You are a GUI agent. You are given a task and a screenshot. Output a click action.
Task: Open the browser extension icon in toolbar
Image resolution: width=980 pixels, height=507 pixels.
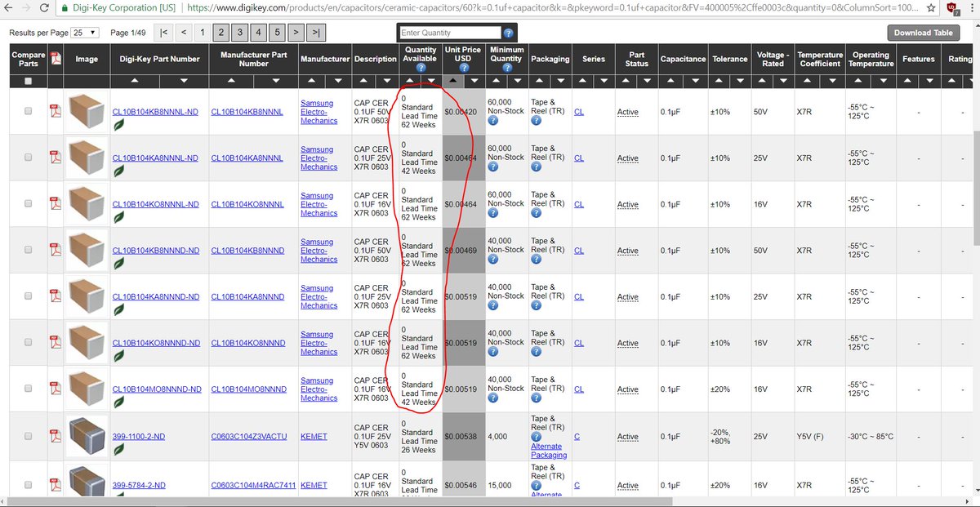pyautogui.click(x=952, y=7)
